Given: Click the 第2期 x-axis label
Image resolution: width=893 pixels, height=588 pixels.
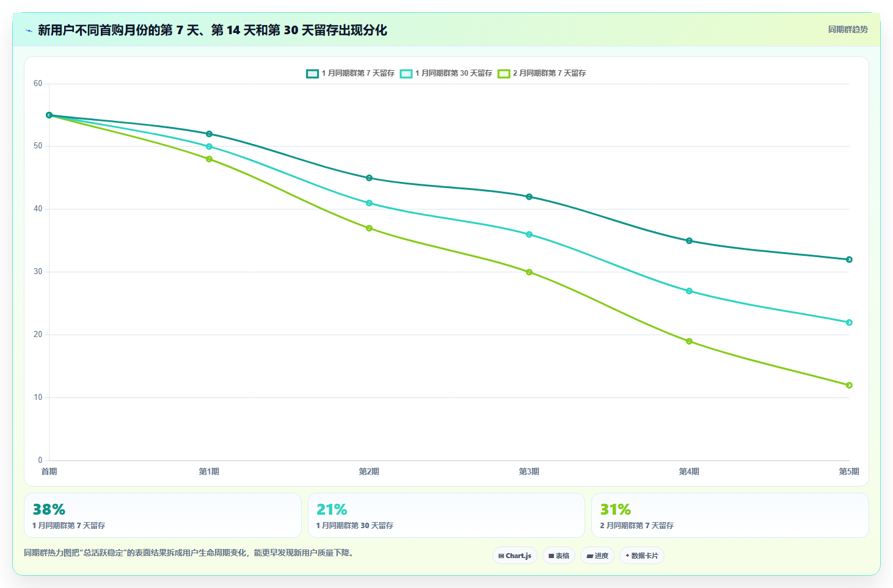Looking at the screenshot, I should [x=369, y=471].
